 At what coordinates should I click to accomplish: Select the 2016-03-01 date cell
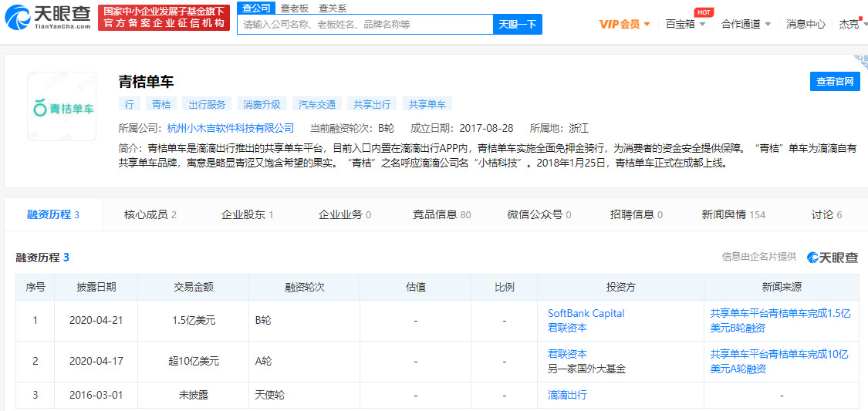pyautogui.click(x=96, y=395)
